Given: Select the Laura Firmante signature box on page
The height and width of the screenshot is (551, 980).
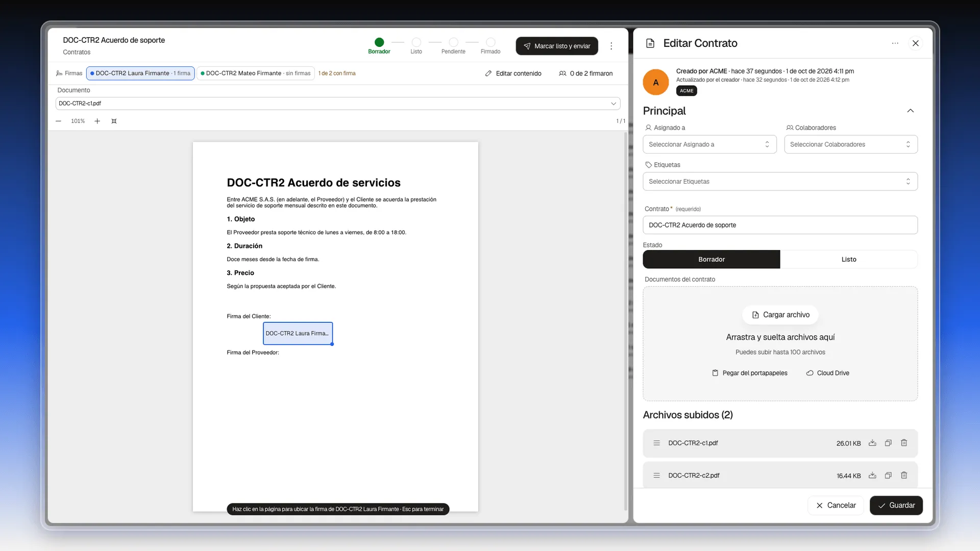Looking at the screenshot, I should pos(298,334).
